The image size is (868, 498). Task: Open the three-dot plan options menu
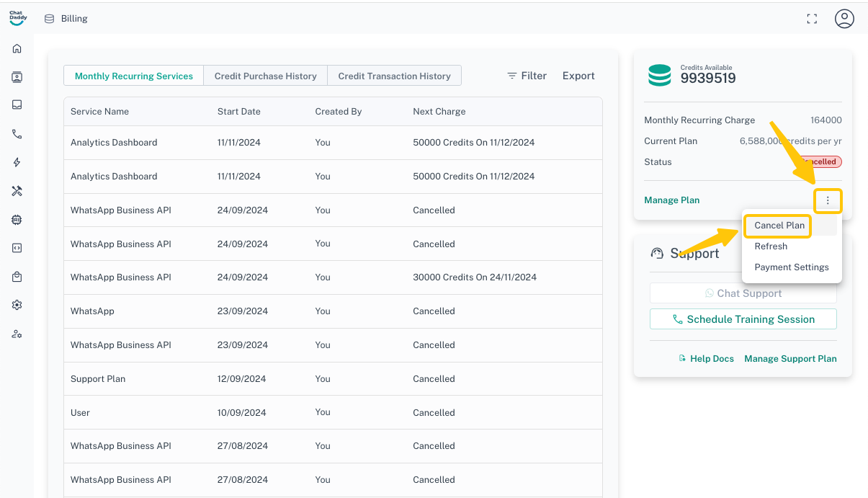[x=828, y=200]
